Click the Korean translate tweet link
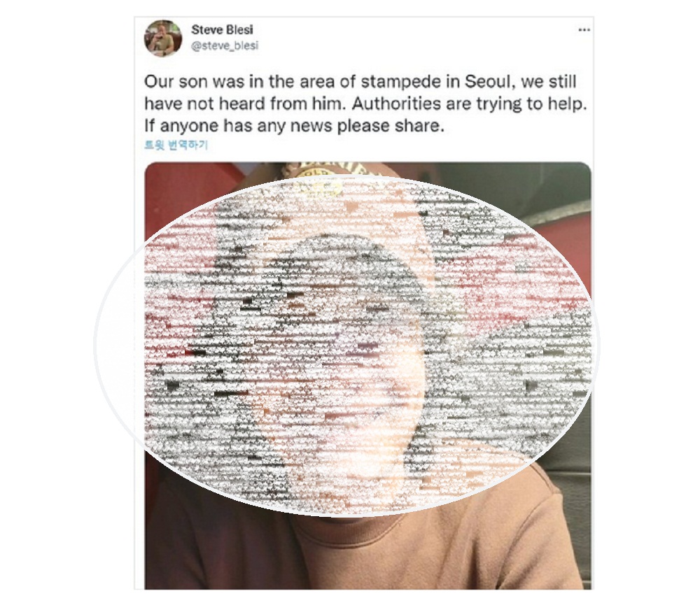The height and width of the screenshot is (598, 700). 176,145
